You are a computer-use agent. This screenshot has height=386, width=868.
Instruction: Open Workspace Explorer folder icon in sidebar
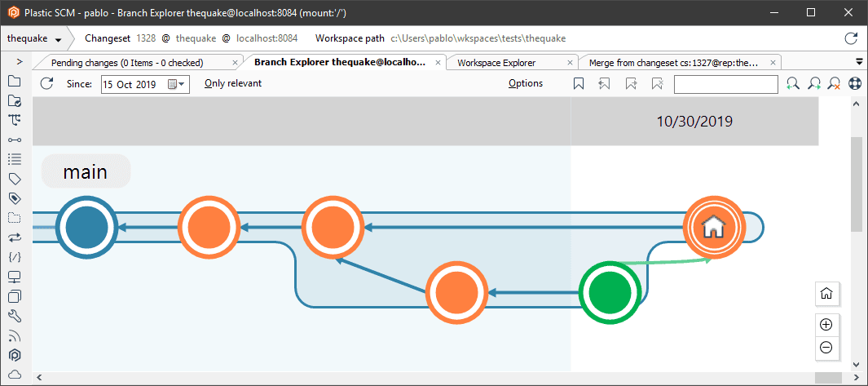(15, 81)
